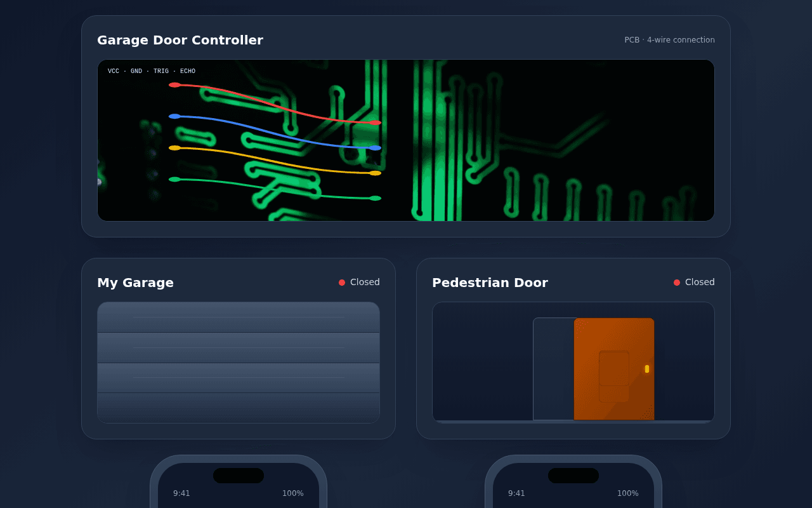Click the red wire's right endpoint
This screenshot has width=812, height=508.
pyautogui.click(x=376, y=123)
